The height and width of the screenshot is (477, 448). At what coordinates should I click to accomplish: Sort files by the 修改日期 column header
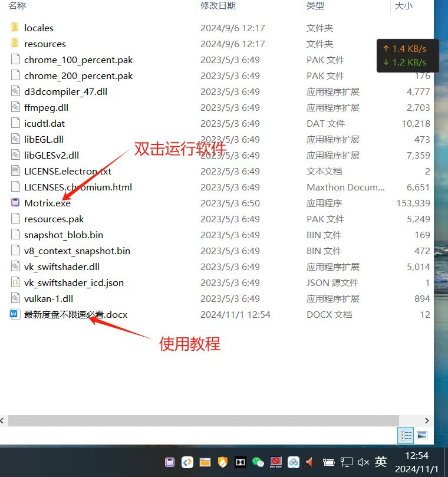click(218, 6)
